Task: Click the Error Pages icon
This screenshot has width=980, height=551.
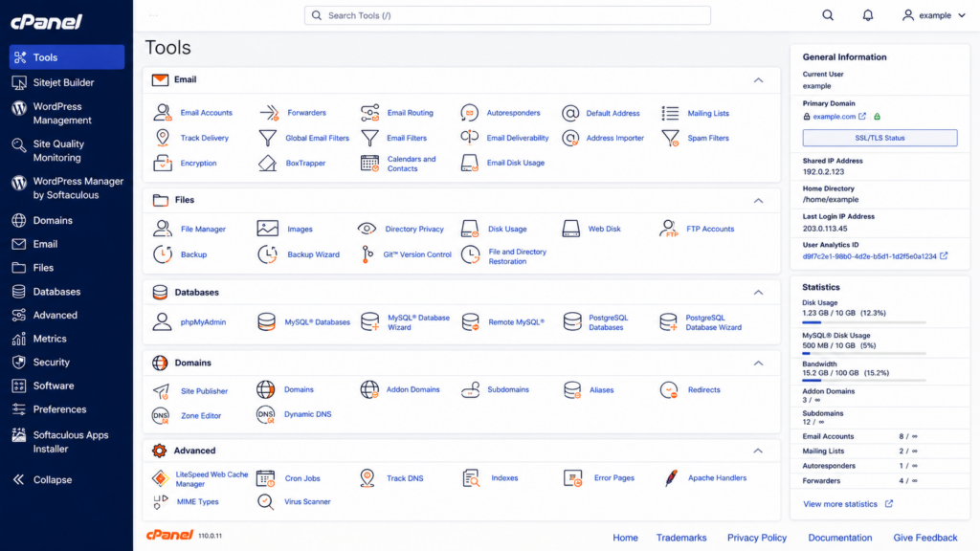Action: (x=572, y=478)
